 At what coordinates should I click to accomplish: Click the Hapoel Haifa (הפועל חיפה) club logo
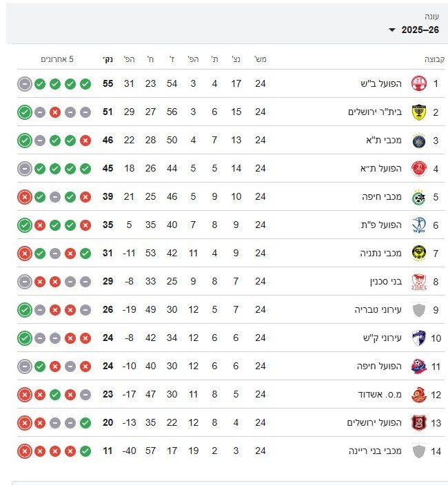point(418,367)
